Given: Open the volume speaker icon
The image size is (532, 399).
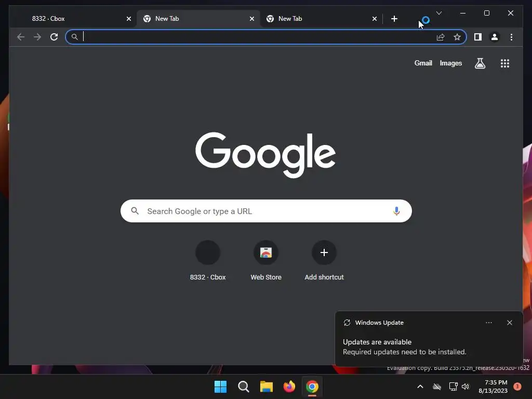Looking at the screenshot, I should pyautogui.click(x=465, y=387).
